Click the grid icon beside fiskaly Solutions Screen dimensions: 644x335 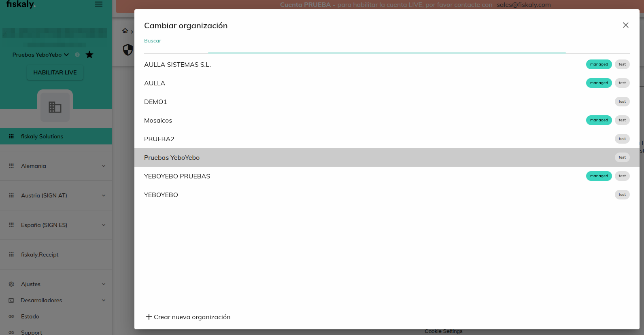11,136
